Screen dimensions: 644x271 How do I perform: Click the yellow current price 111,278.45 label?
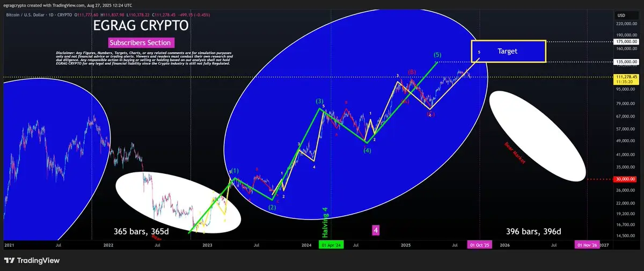(626, 79)
